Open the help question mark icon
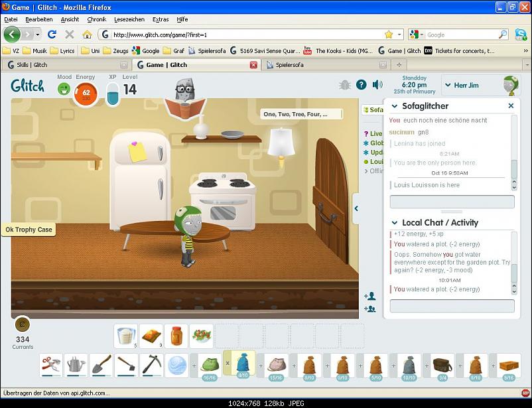Viewport: 532px width, 408px height. (361, 84)
